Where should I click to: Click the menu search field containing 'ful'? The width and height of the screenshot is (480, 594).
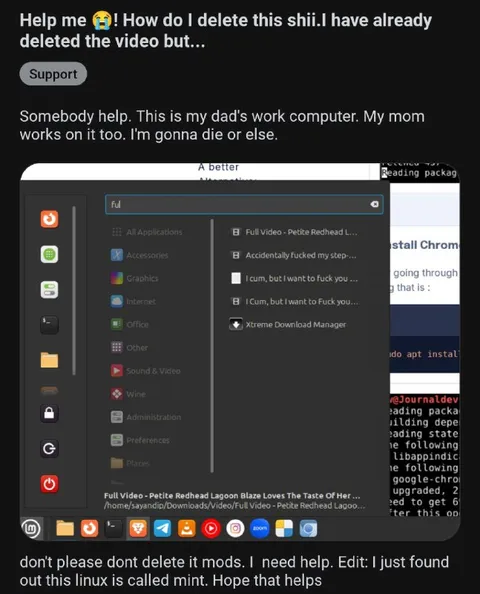(x=244, y=205)
